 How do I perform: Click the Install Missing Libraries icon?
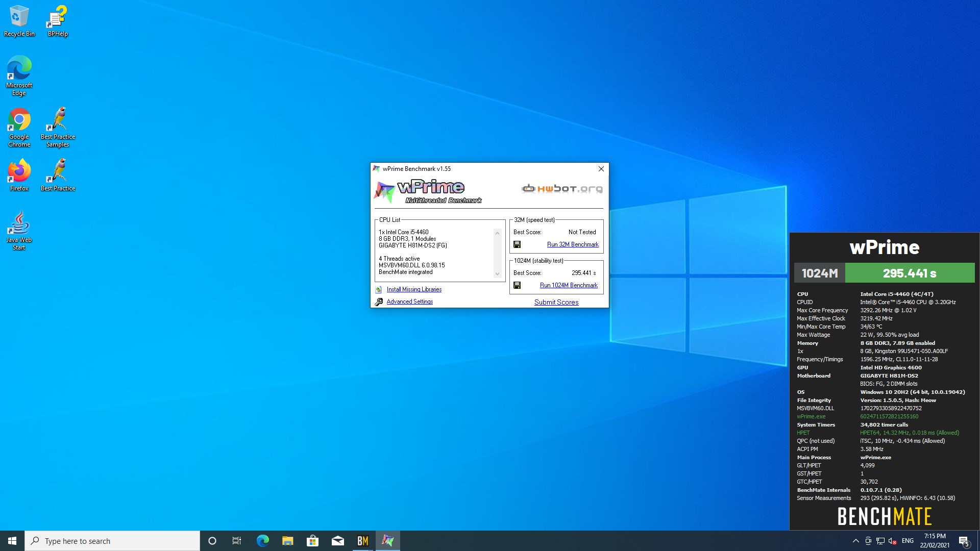[x=379, y=290]
